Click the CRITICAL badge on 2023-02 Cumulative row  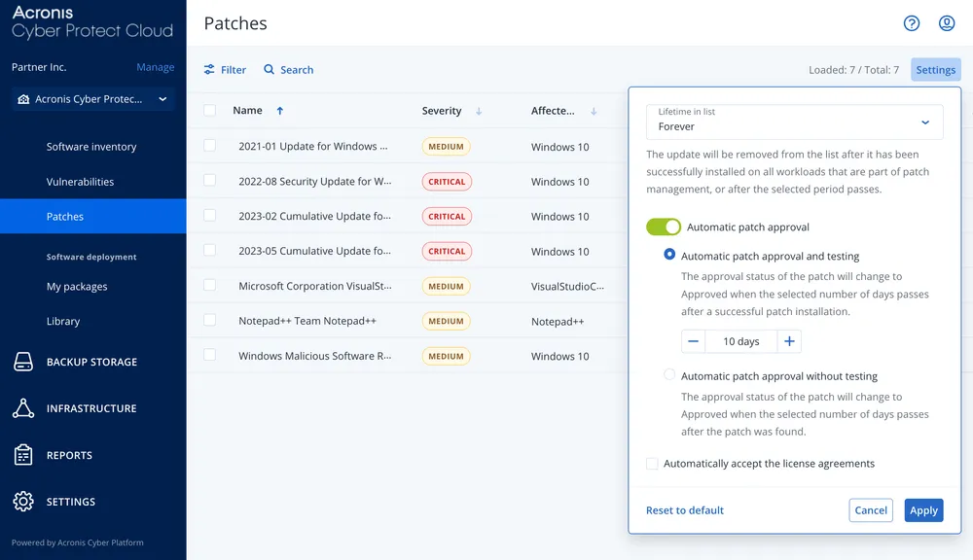(447, 217)
